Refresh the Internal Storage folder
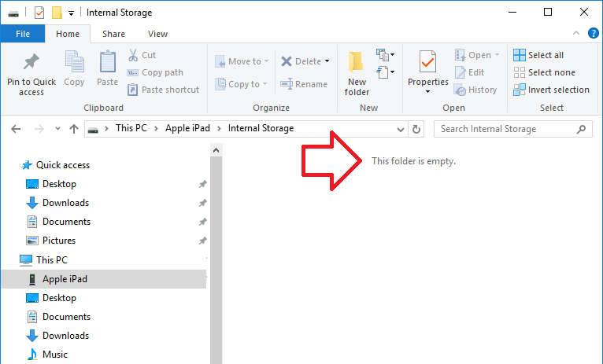This screenshot has height=364, width=603. pos(416,130)
